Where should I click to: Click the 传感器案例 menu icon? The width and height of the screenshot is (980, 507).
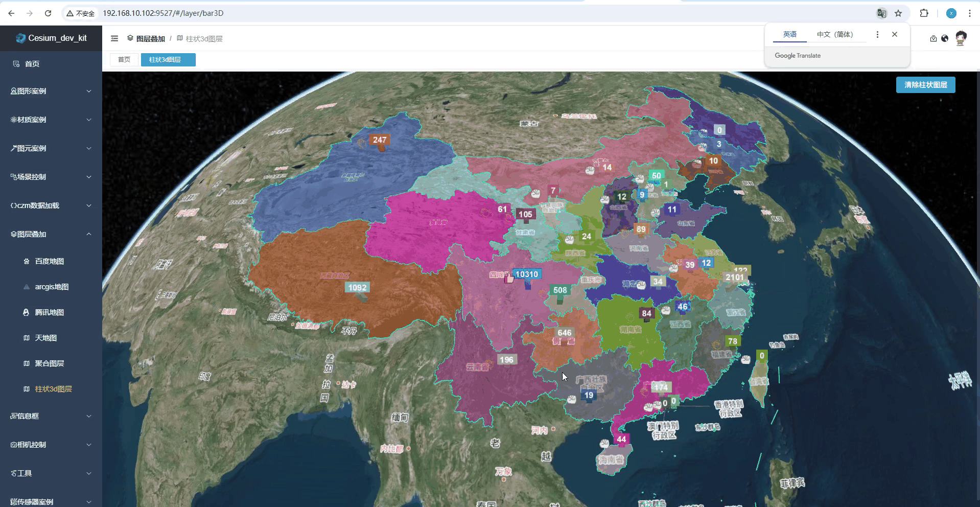click(x=14, y=502)
